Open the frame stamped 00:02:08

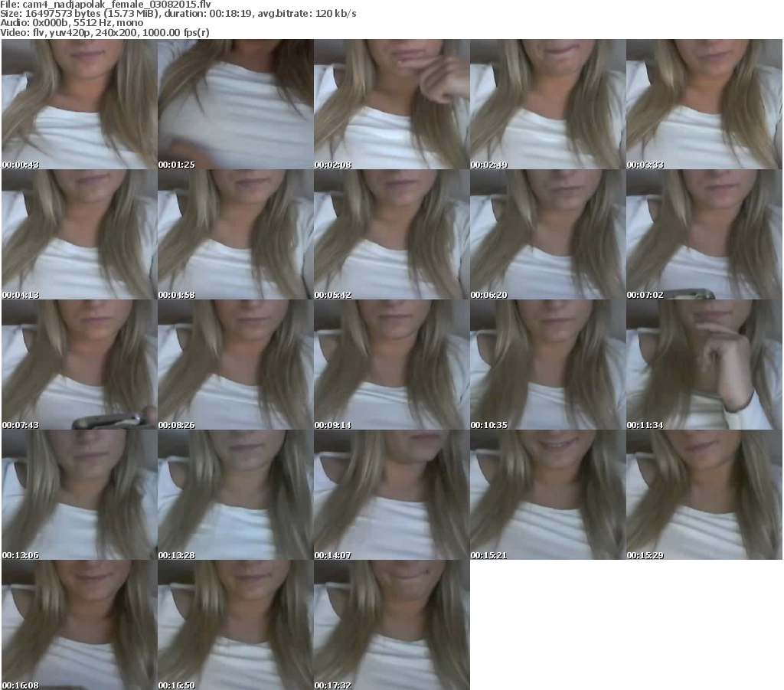391,104
